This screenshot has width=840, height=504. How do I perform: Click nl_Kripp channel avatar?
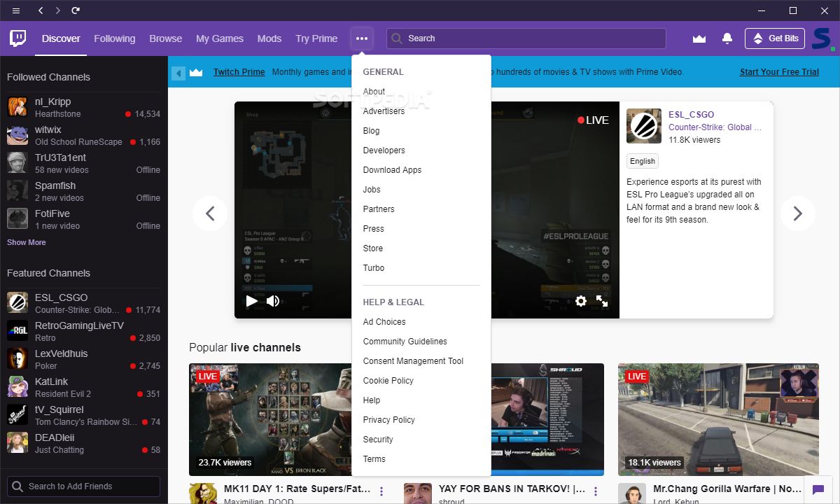(x=17, y=107)
